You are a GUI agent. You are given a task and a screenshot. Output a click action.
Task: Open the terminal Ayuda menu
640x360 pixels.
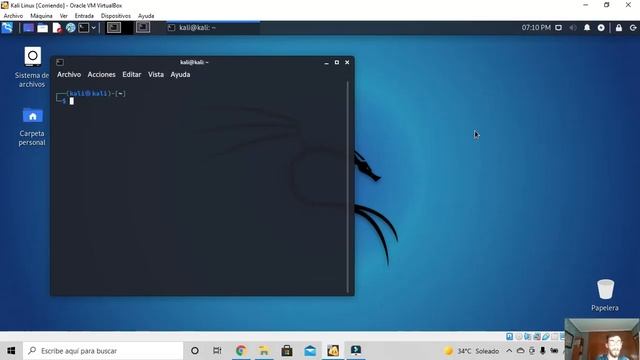[x=180, y=75]
